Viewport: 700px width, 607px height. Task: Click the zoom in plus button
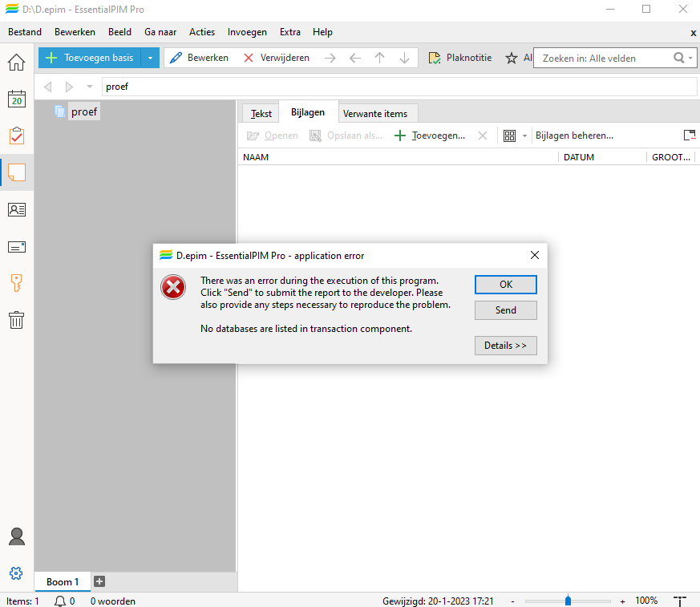coord(622,601)
